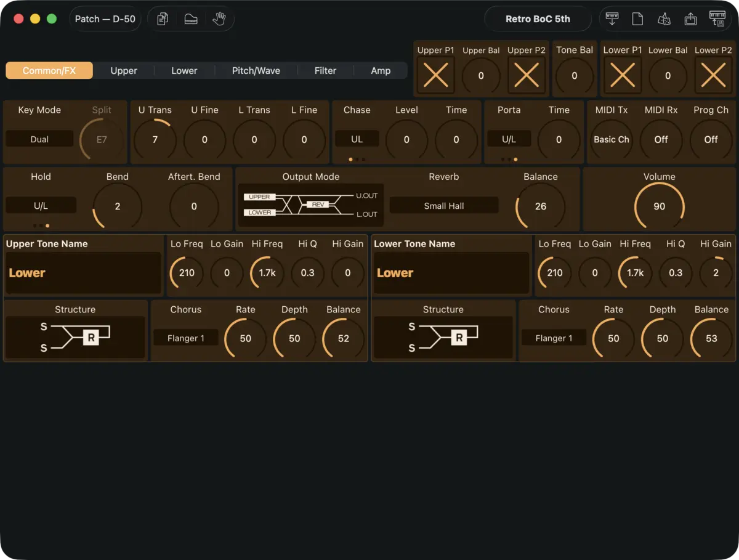
Task: Open the Pitch/Wave tab
Action: tap(256, 71)
